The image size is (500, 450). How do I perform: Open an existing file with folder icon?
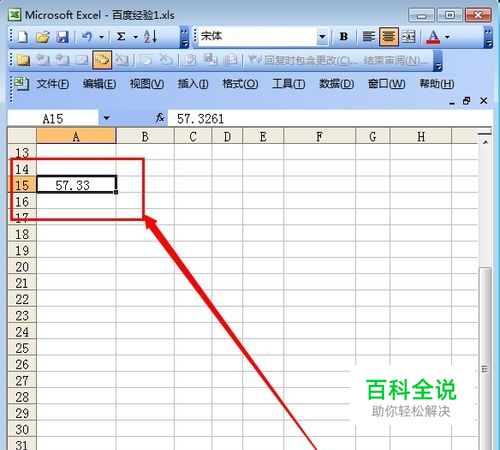click(43, 37)
